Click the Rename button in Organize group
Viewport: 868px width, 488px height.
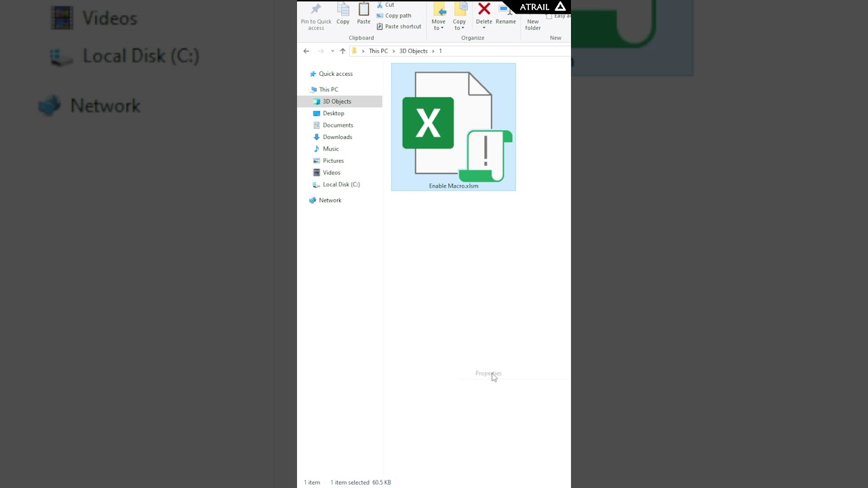(506, 14)
